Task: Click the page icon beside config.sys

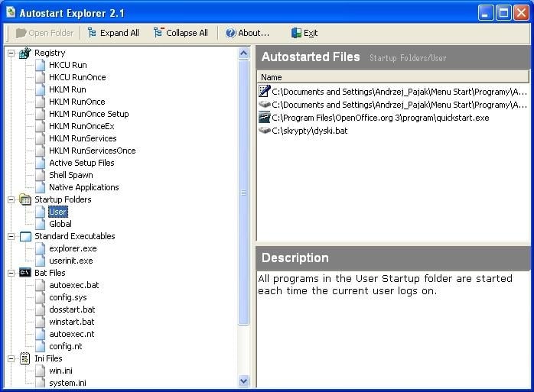Action: 41,297
